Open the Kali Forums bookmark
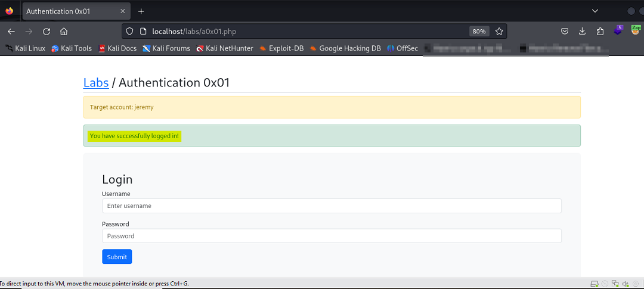 pos(166,48)
